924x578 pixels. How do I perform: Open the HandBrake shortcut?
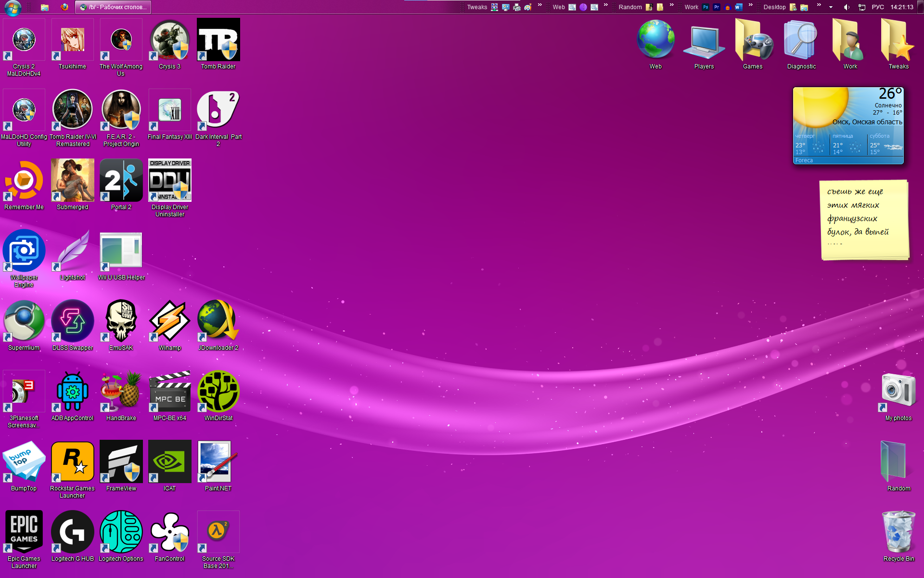121,392
